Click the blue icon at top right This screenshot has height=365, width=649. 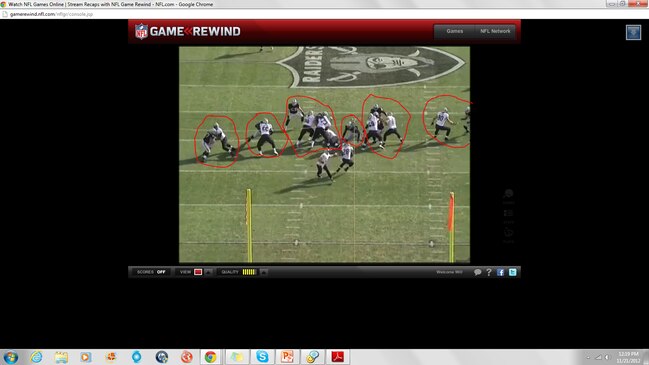pos(633,32)
